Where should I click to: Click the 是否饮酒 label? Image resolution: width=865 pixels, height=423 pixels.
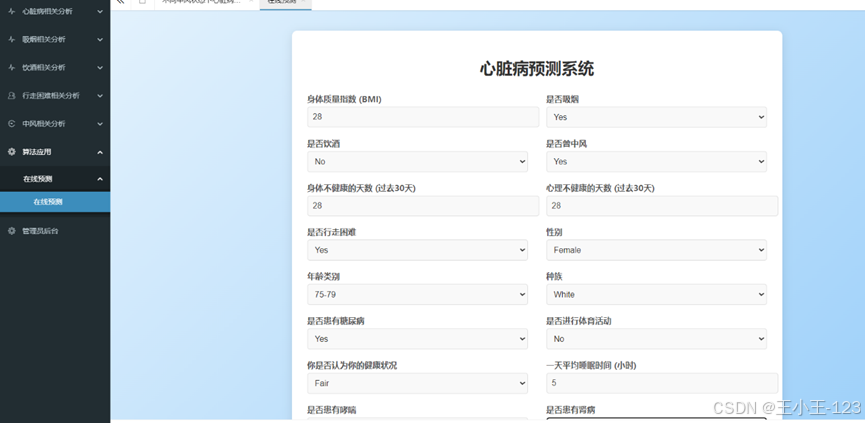pyautogui.click(x=323, y=144)
